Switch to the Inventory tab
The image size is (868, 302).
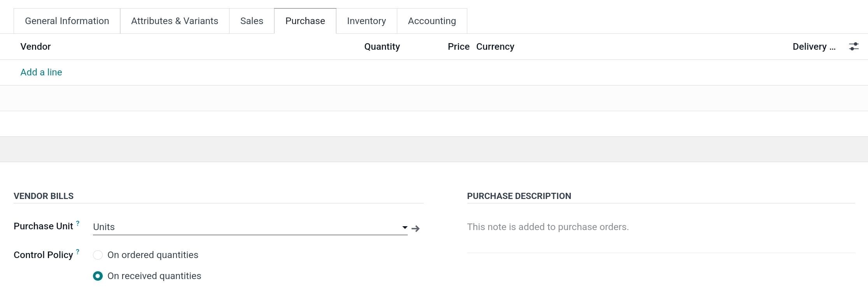tap(366, 21)
